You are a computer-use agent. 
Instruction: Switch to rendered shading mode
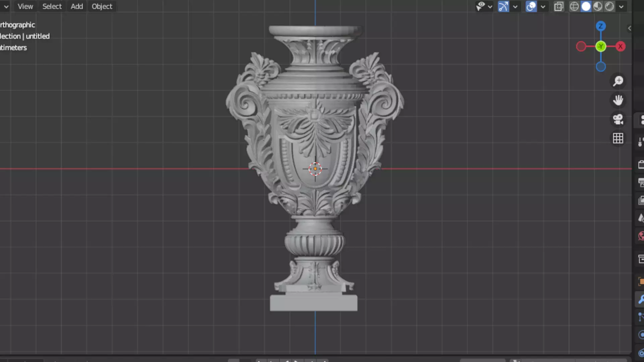(x=609, y=6)
